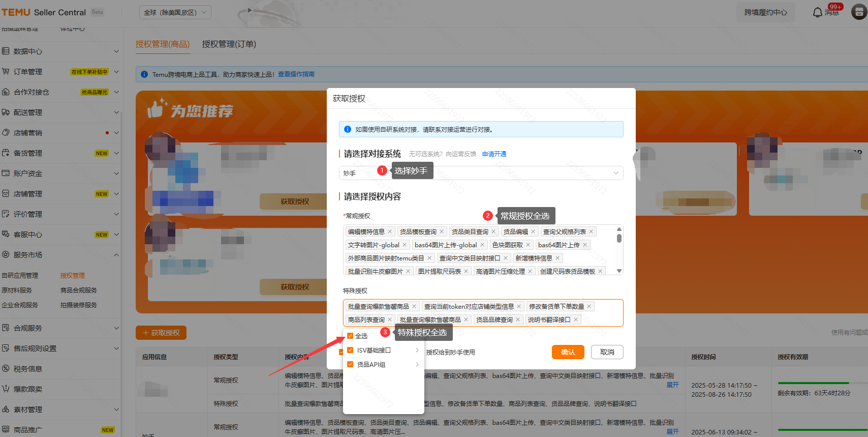Click the wallet icon for 账户资金
The width and height of the screenshot is (868, 437).
click(x=6, y=173)
